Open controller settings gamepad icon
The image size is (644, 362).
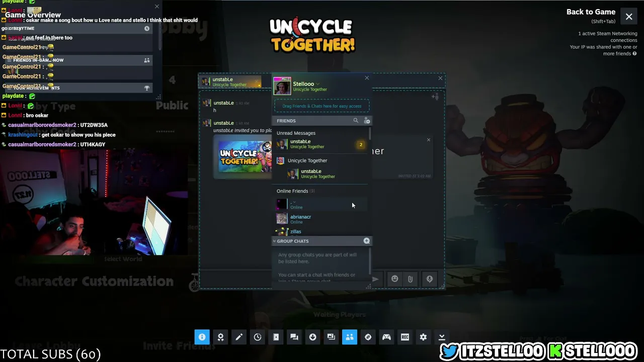pyautogui.click(x=386, y=337)
